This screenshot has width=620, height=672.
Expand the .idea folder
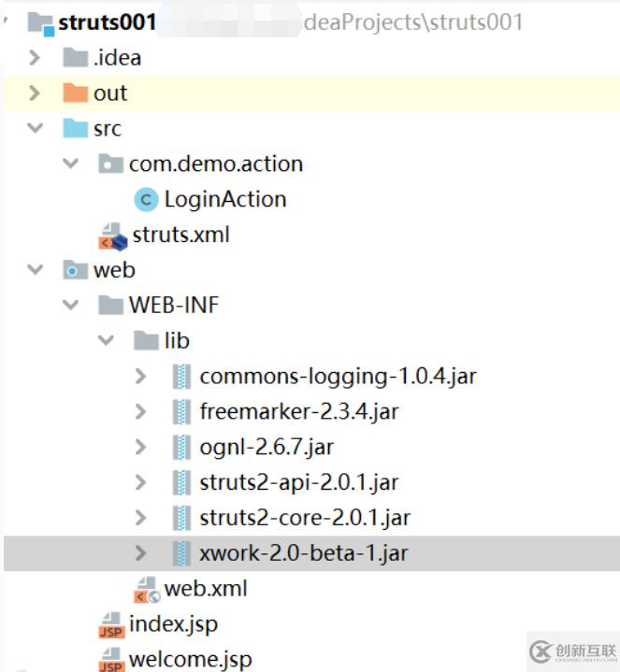point(35,58)
